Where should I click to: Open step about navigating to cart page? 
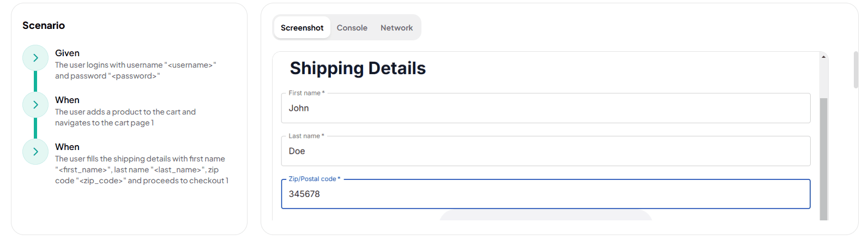[125, 117]
